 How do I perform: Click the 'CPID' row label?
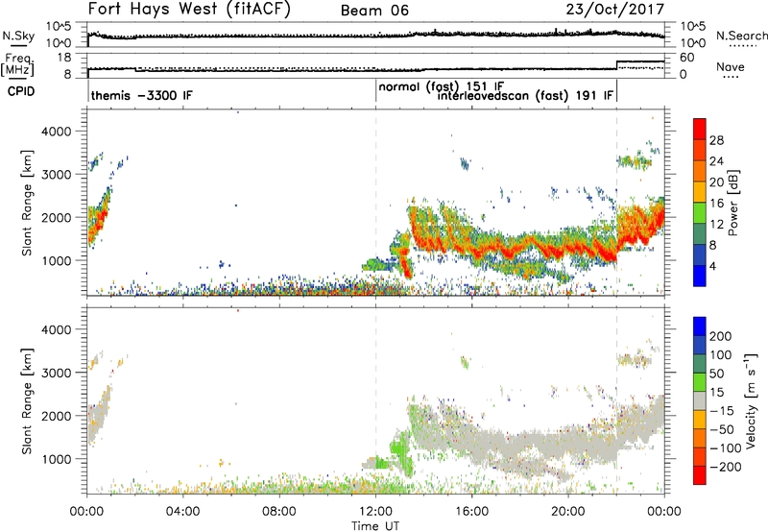tap(21, 91)
